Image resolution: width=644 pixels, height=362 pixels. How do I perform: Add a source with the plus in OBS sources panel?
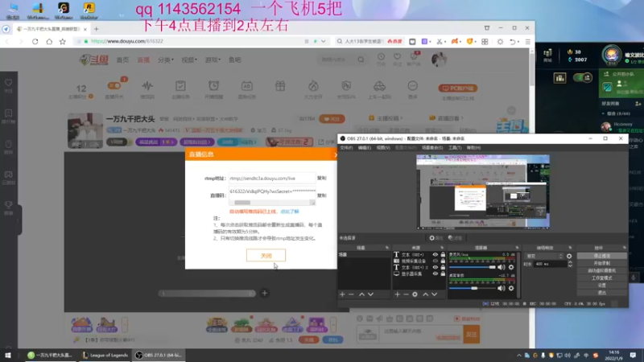click(397, 294)
